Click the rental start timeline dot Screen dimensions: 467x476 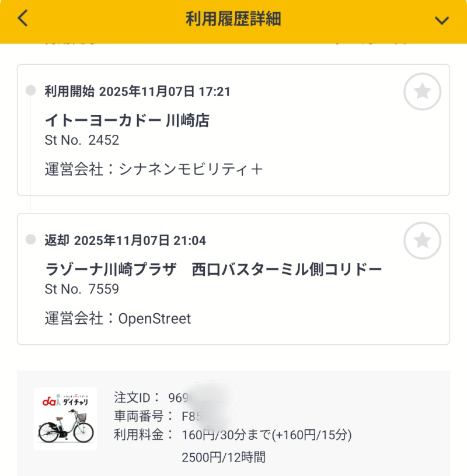30,90
